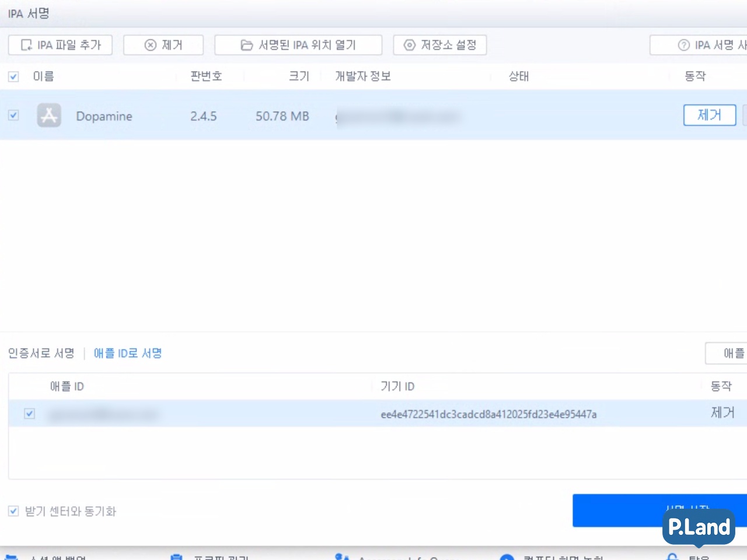The height and width of the screenshot is (560, 747).
Task: Select the 애플 ID로 서명 tab
Action: click(128, 353)
